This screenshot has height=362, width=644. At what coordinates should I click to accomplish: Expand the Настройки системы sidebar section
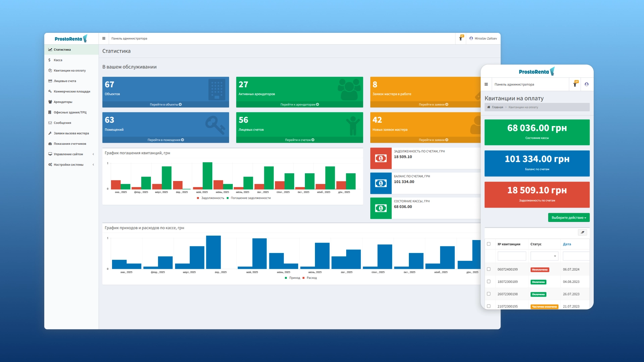(68, 165)
